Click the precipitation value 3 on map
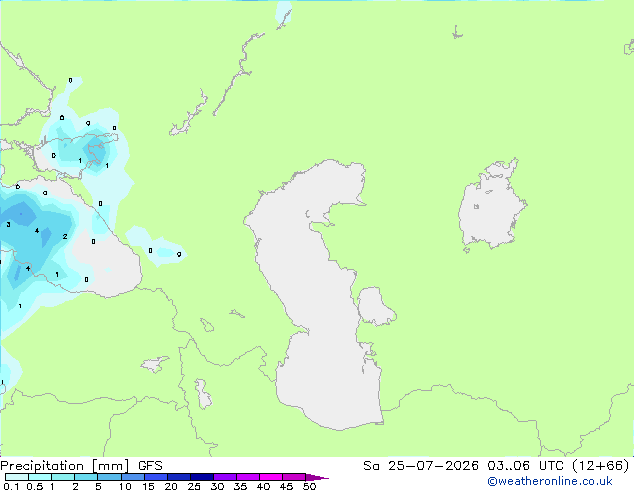The height and width of the screenshot is (490, 634). [8, 224]
